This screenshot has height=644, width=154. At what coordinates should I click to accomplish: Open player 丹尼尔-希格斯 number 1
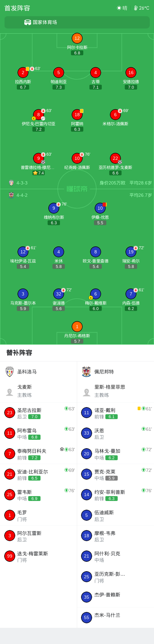pyautogui.click(x=77, y=327)
